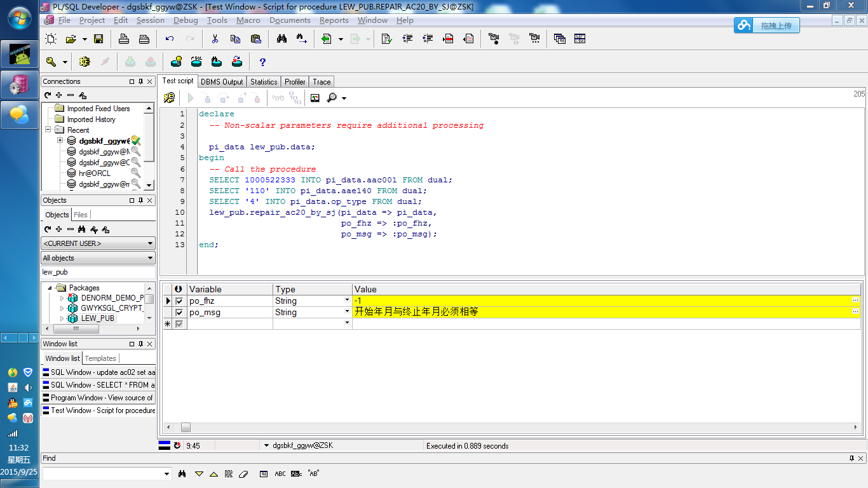The image size is (868, 488).
Task: Select 'Program Window - View source of' in window list
Action: [x=98, y=398]
